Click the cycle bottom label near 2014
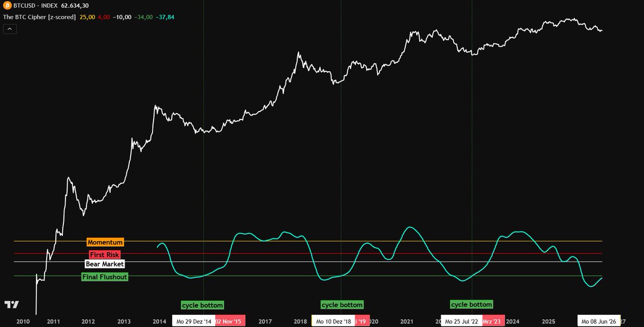This screenshot has height=327, width=644. point(202,305)
